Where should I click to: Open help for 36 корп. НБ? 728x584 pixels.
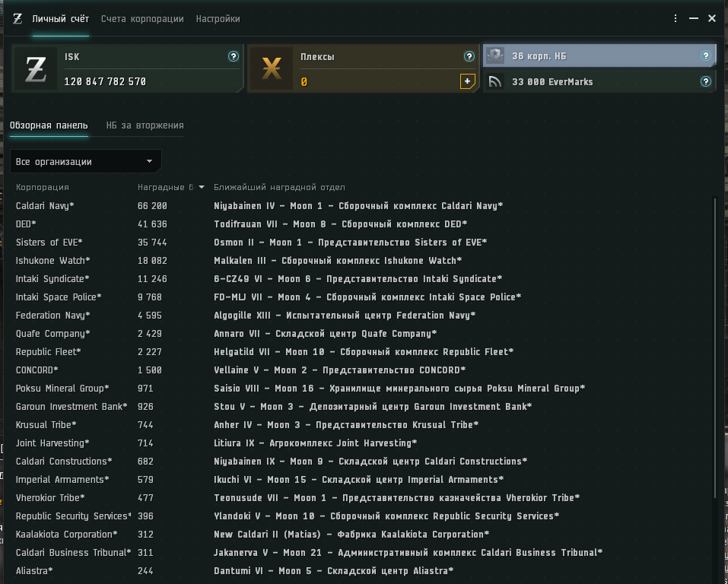705,56
